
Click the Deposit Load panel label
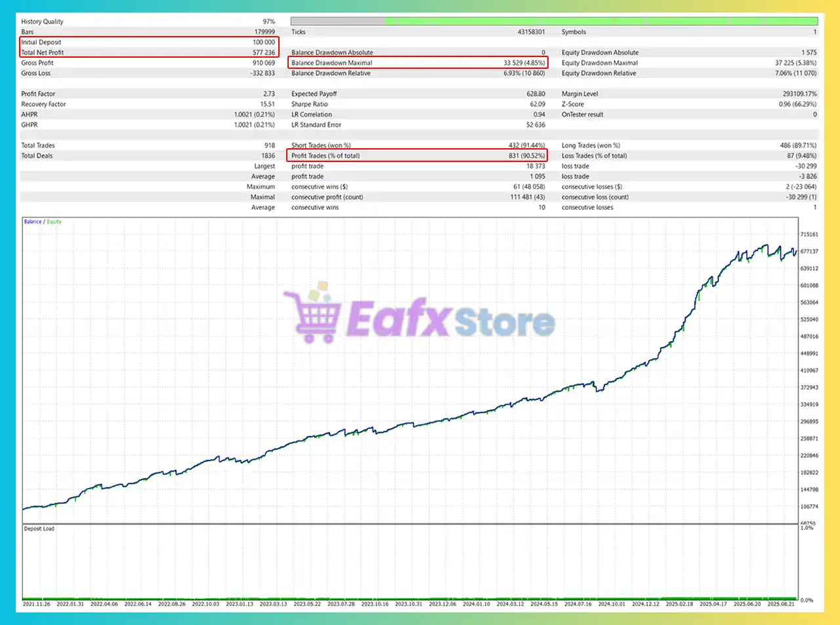coord(39,529)
